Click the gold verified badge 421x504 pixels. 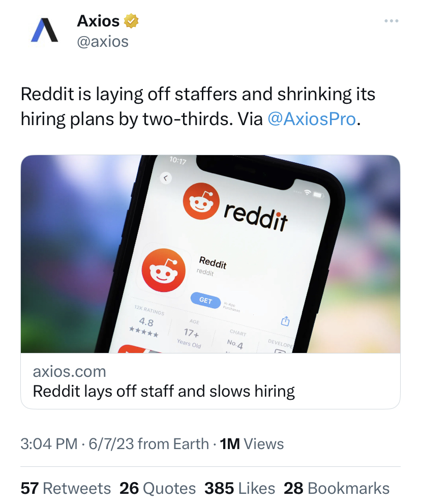[x=132, y=21]
